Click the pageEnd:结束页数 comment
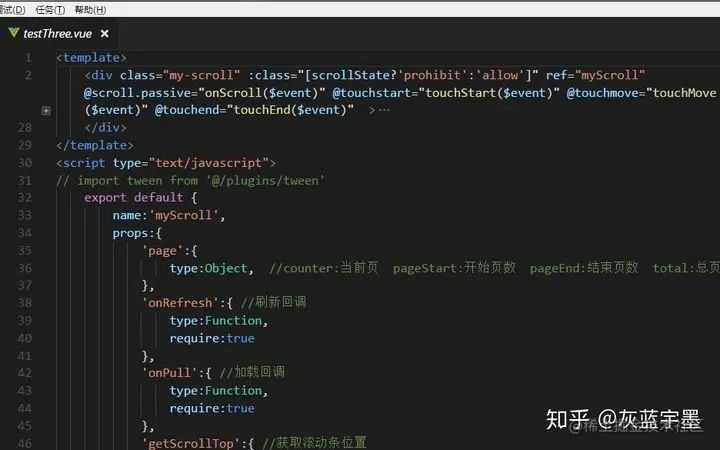This screenshot has height=450, width=720. tap(584, 268)
